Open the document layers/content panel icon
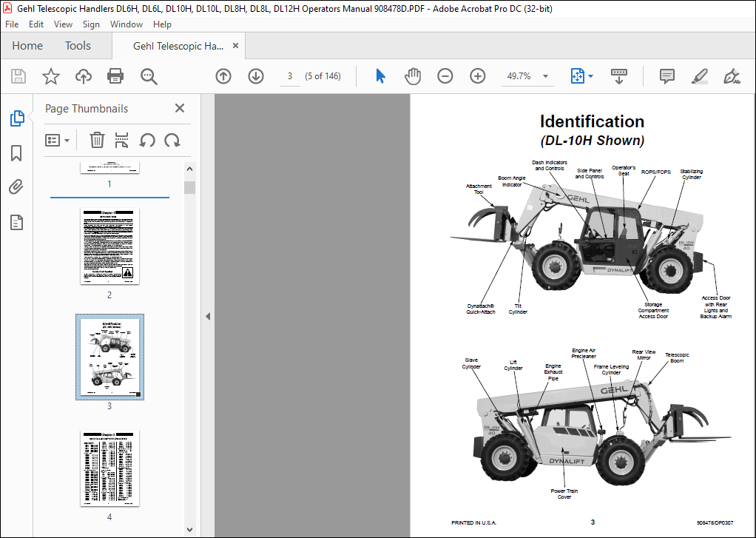756x538 pixels. coord(16,223)
